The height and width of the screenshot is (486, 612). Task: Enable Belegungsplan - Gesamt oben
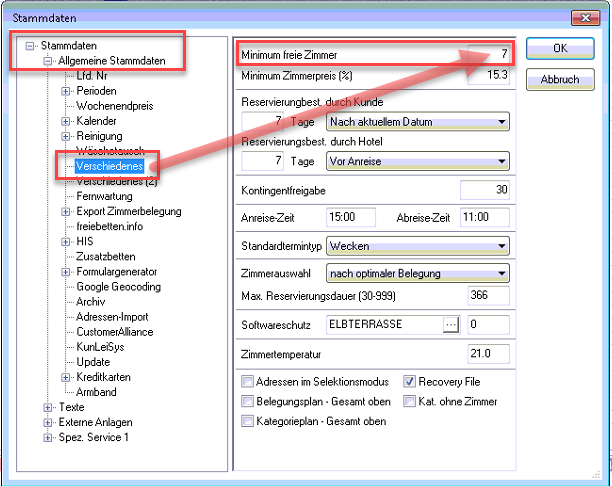[247, 401]
